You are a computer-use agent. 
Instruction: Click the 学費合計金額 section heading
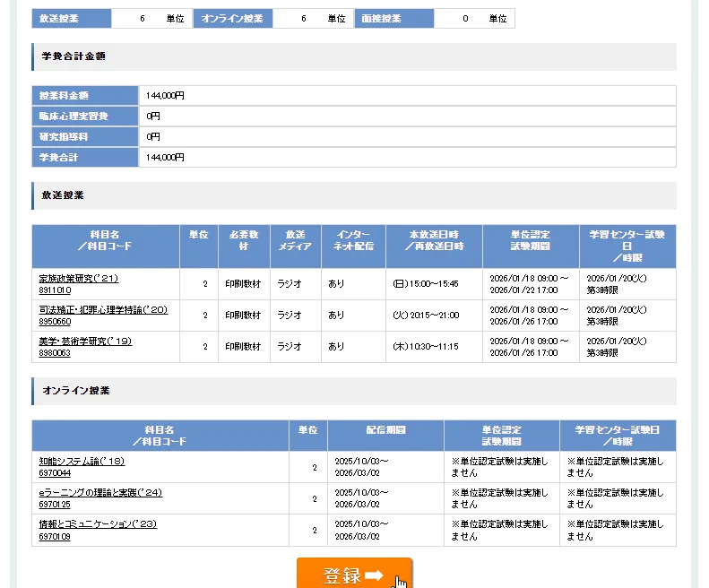coord(73,56)
